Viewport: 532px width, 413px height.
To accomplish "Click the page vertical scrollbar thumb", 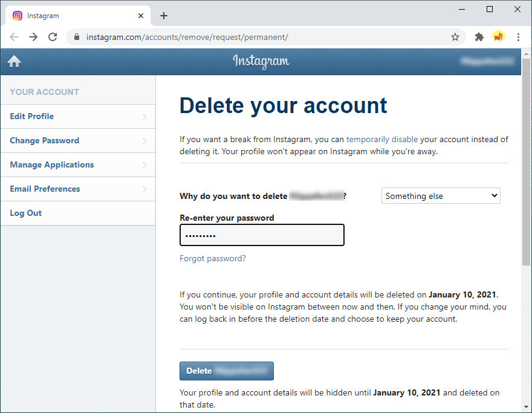I will coord(526,162).
